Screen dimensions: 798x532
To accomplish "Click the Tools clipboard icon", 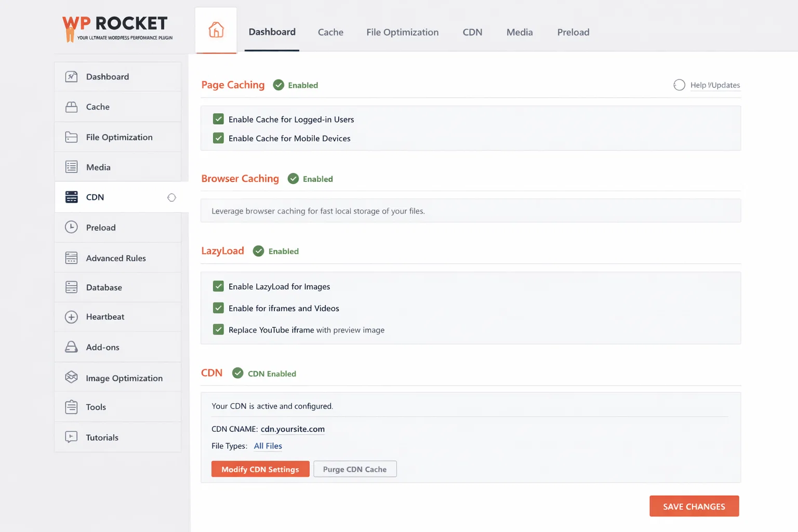I will click(72, 407).
